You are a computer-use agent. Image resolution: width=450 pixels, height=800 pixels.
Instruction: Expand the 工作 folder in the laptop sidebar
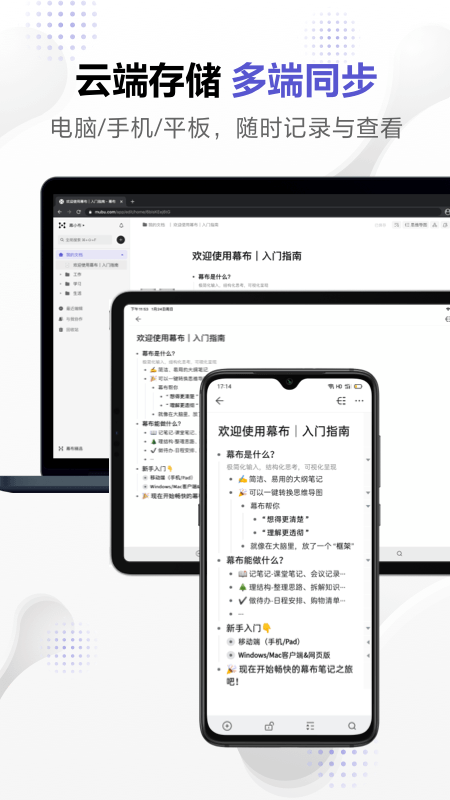tap(61, 274)
